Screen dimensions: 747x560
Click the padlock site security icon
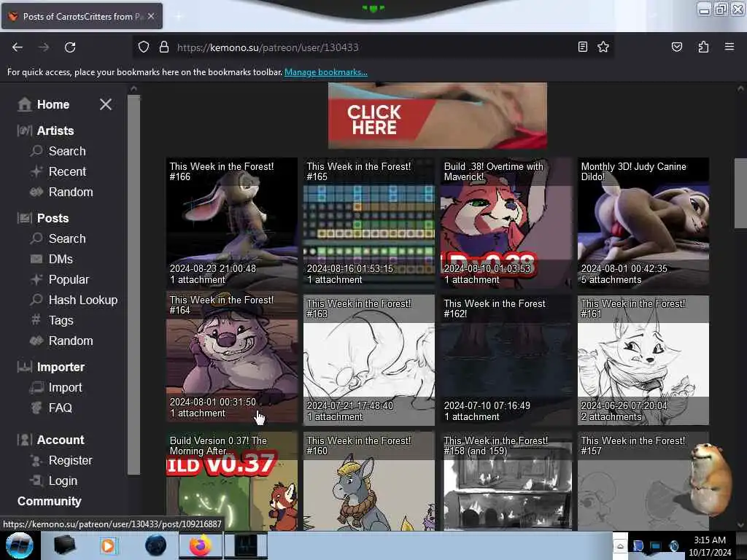tap(164, 47)
